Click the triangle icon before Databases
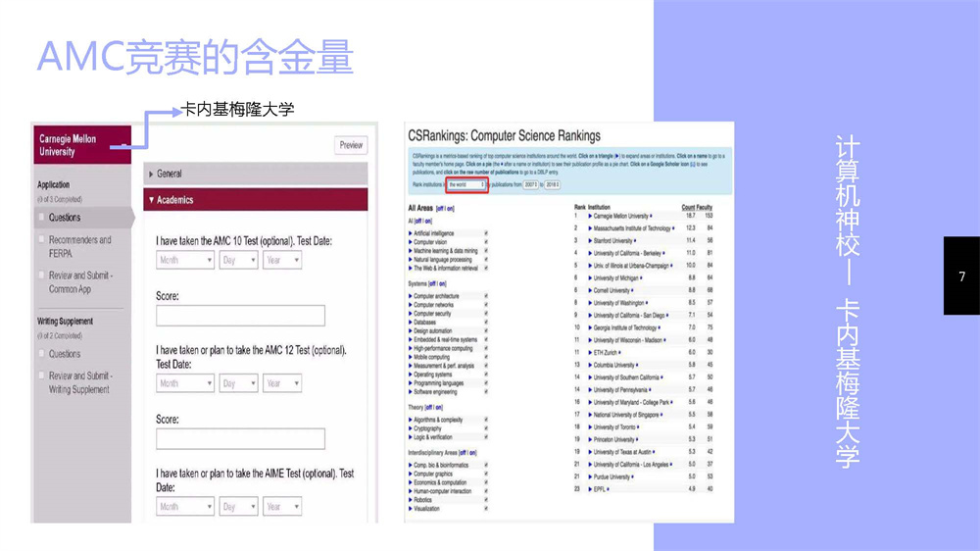This screenshot has width=980, height=551. click(411, 323)
